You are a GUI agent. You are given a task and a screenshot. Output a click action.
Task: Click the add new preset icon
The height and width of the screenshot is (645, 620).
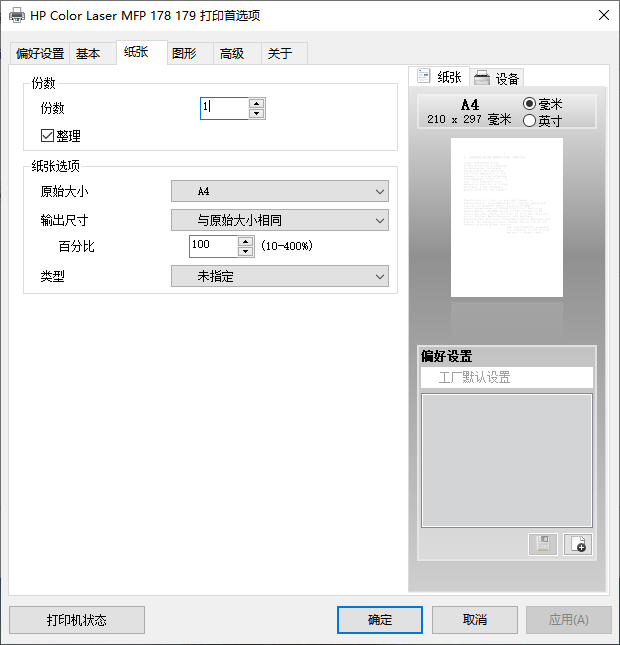click(578, 544)
